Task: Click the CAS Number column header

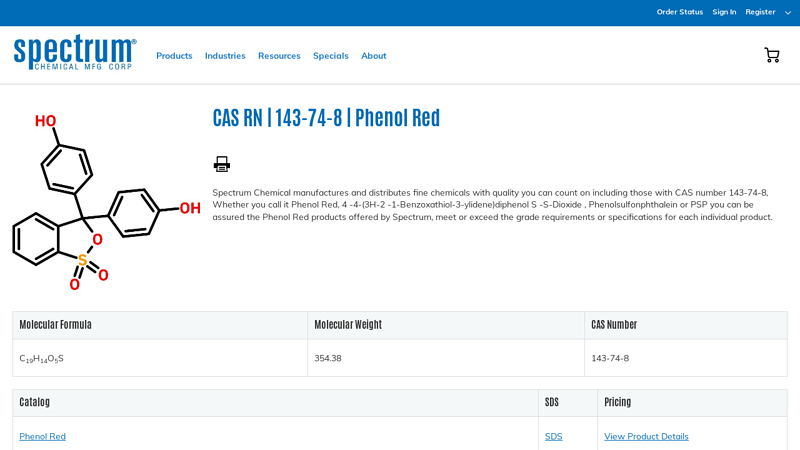Action: [686, 325]
